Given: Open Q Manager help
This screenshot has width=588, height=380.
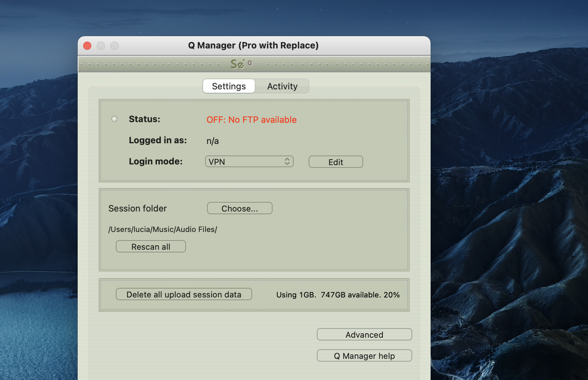Looking at the screenshot, I should (x=364, y=356).
